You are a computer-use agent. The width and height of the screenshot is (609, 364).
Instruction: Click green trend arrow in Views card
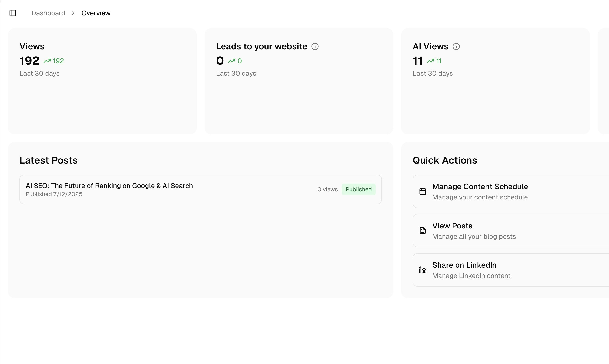[47, 61]
